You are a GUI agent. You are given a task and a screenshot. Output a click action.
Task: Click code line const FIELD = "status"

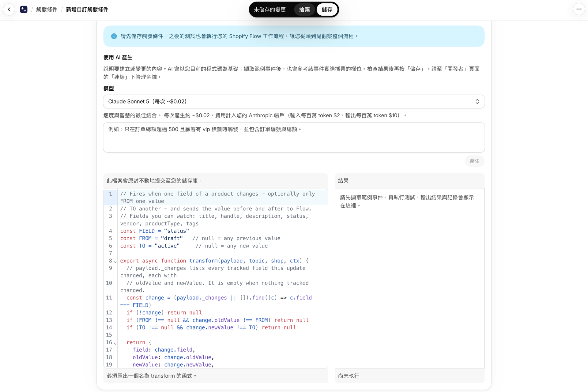(154, 231)
